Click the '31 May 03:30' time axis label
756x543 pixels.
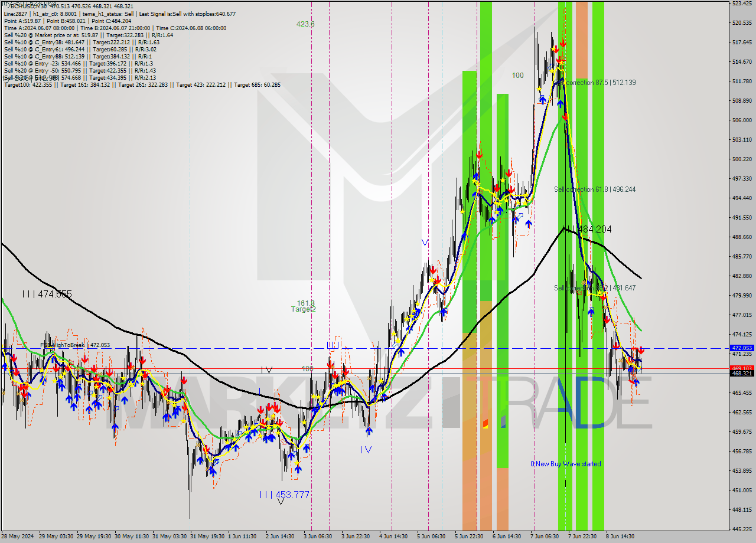point(169,537)
